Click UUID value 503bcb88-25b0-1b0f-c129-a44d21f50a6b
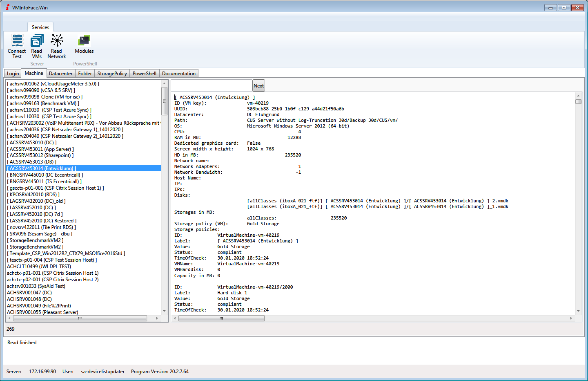 [295, 109]
